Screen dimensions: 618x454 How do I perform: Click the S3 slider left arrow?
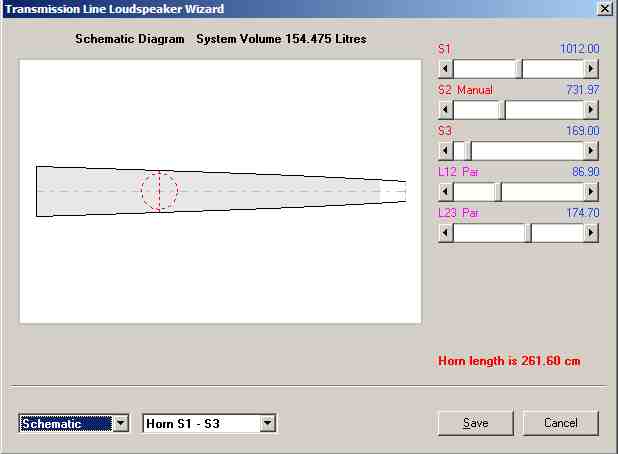click(x=446, y=151)
